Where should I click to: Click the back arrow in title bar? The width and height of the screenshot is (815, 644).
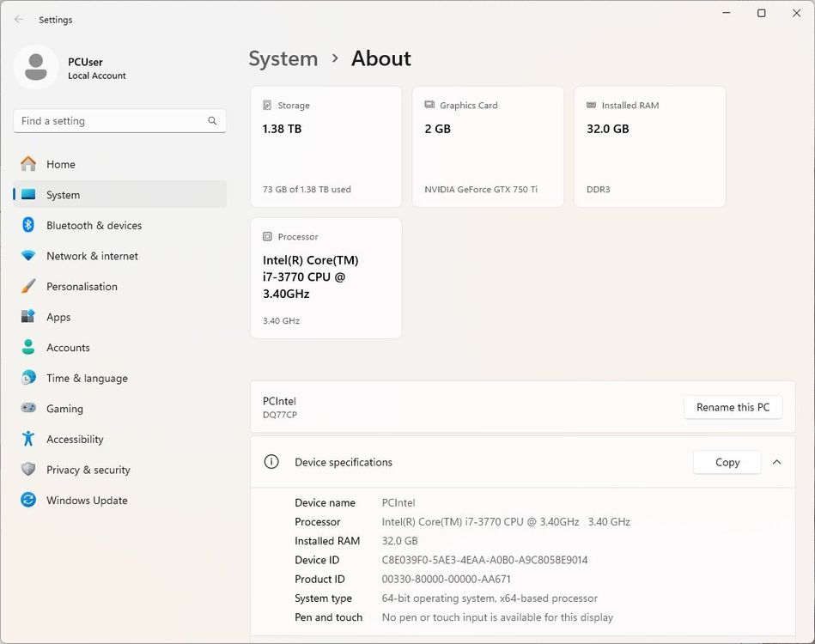(x=19, y=20)
